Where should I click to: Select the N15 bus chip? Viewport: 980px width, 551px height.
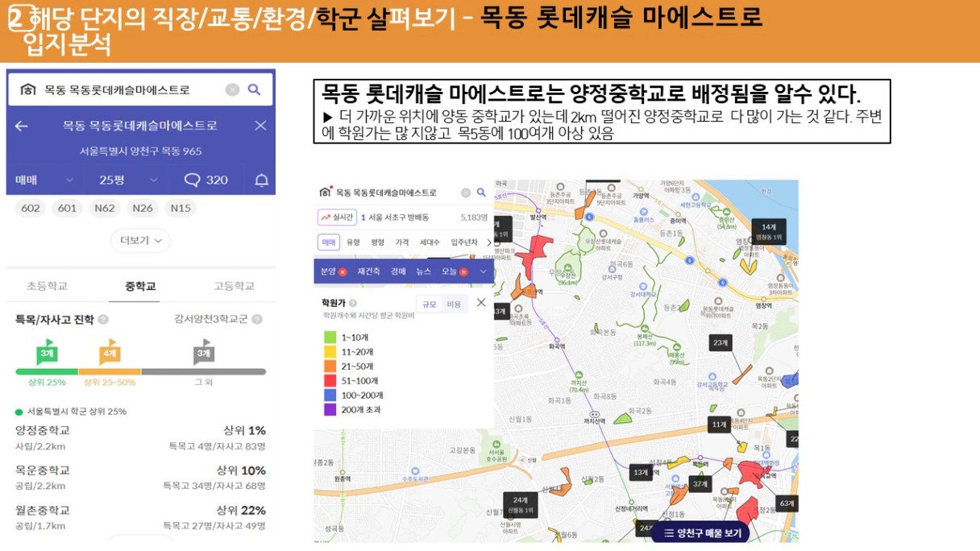181,209
